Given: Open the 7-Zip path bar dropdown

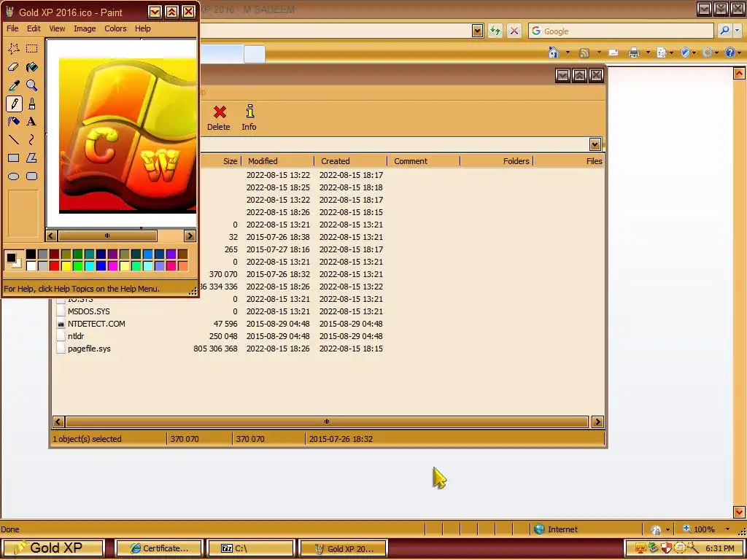Looking at the screenshot, I should 595,144.
